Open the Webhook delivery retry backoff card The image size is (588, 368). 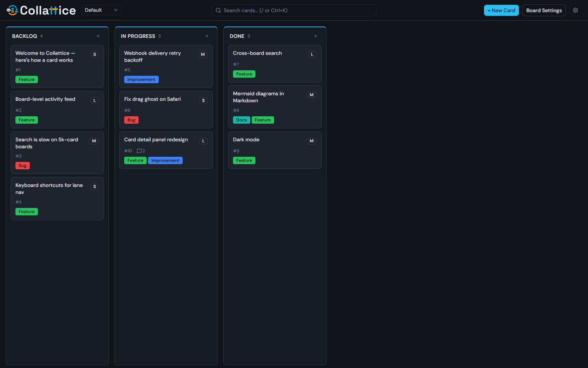[166, 66]
